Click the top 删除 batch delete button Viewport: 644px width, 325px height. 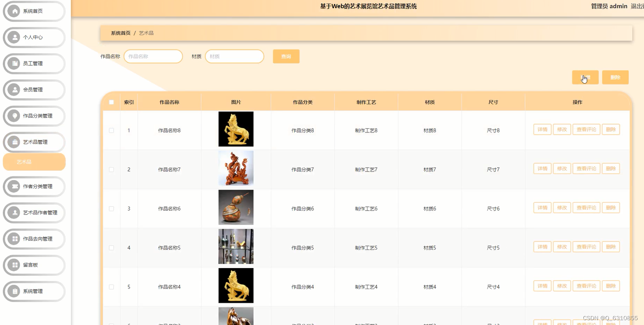tap(615, 78)
